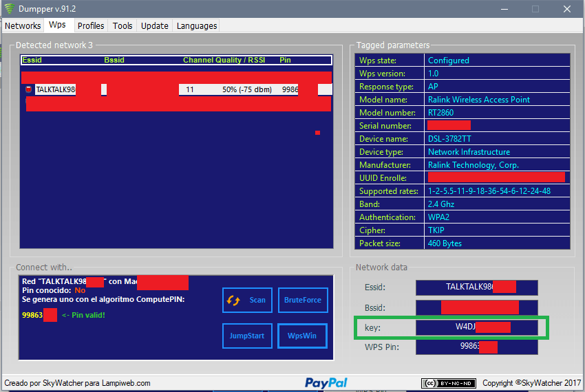585x392 pixels.
Task: Click the Dumpper Wi-Fi app icon
Action: [x=9, y=8]
